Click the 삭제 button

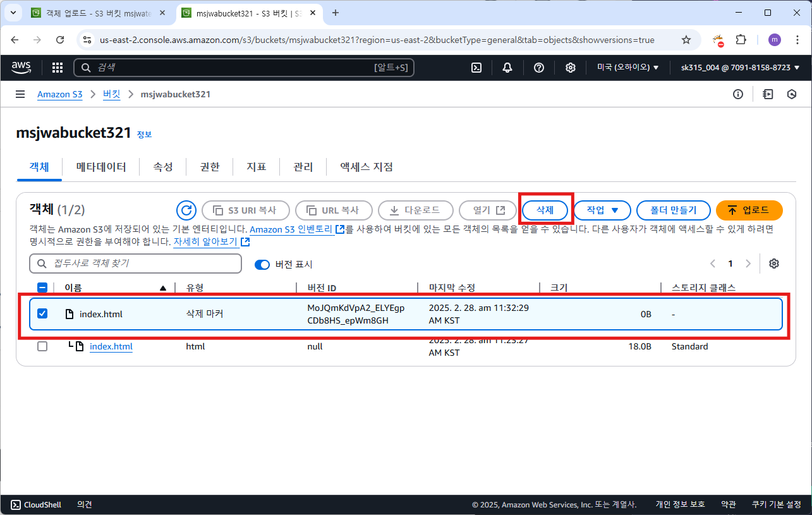coord(545,210)
